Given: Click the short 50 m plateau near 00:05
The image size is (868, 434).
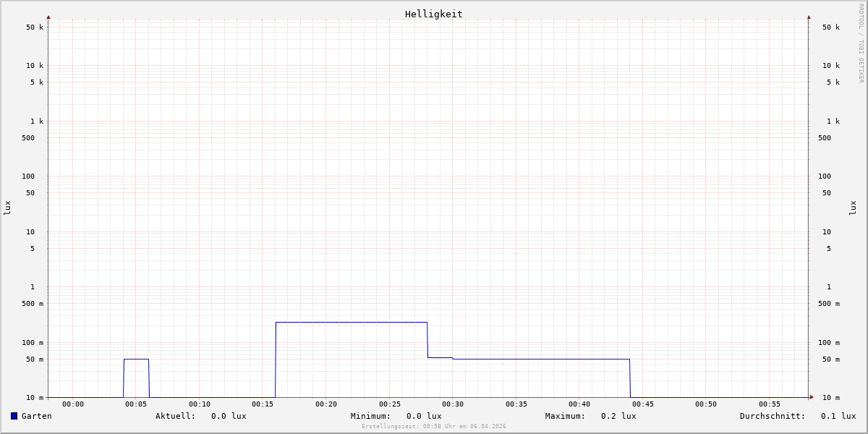Looking at the screenshot, I should tap(136, 359).
